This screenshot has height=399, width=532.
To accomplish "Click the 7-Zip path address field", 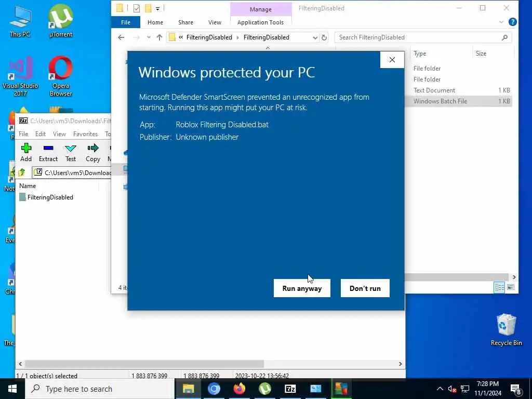I will click(x=72, y=172).
